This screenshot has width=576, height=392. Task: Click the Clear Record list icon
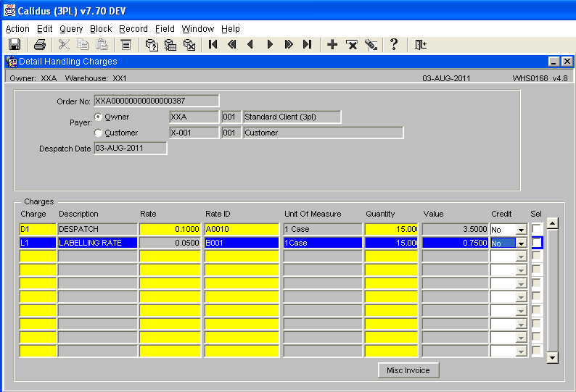(126, 45)
